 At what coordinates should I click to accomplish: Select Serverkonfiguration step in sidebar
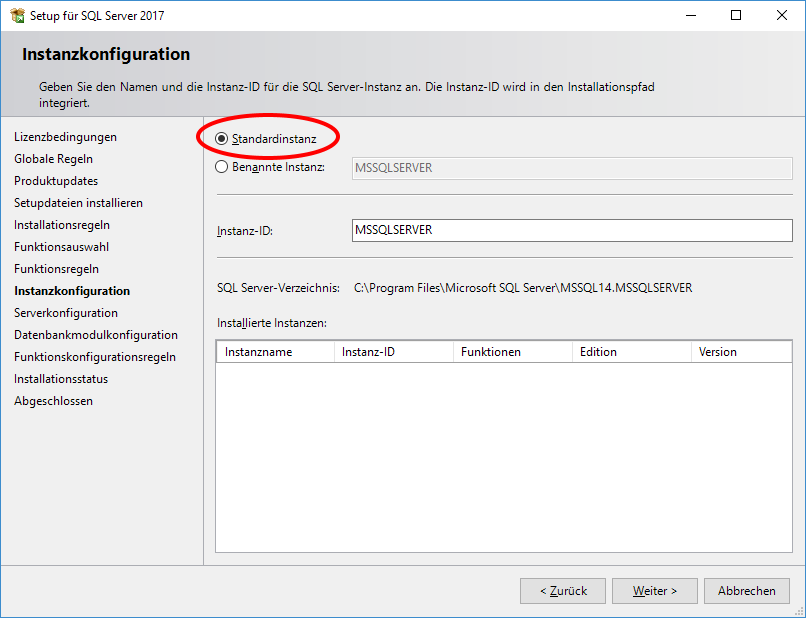coord(66,313)
